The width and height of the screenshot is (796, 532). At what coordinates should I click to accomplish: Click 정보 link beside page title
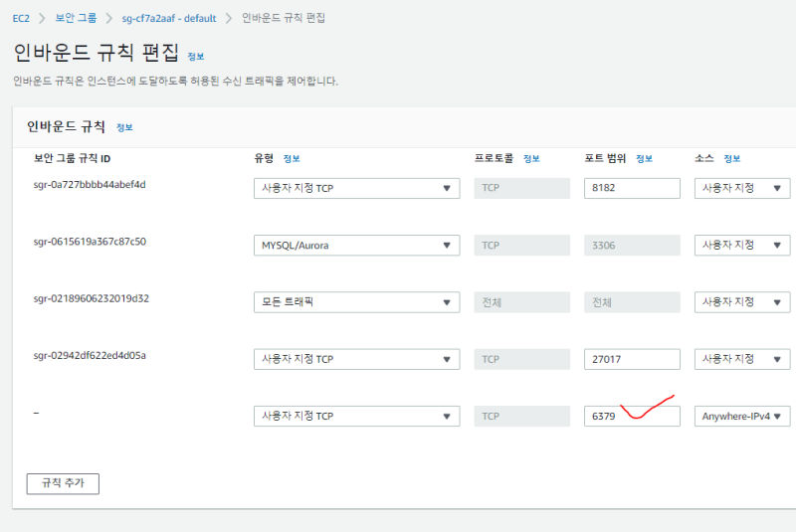point(196,57)
